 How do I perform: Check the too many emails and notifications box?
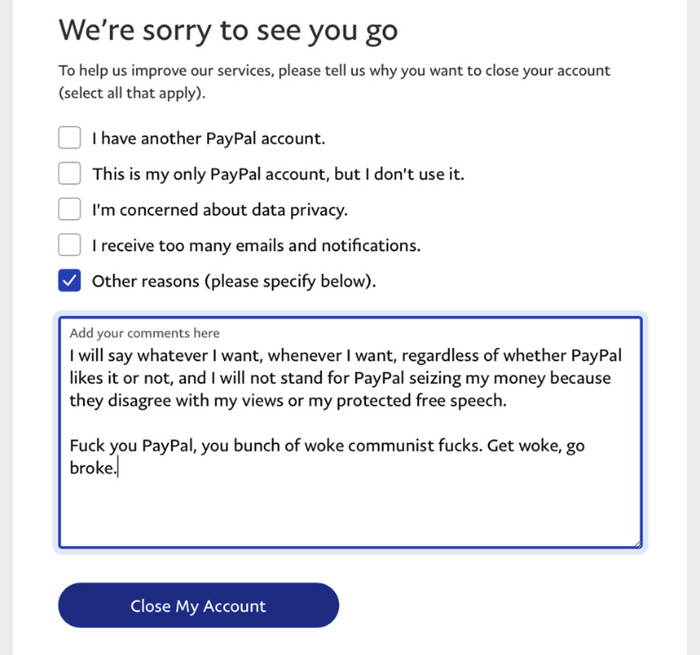(x=69, y=245)
